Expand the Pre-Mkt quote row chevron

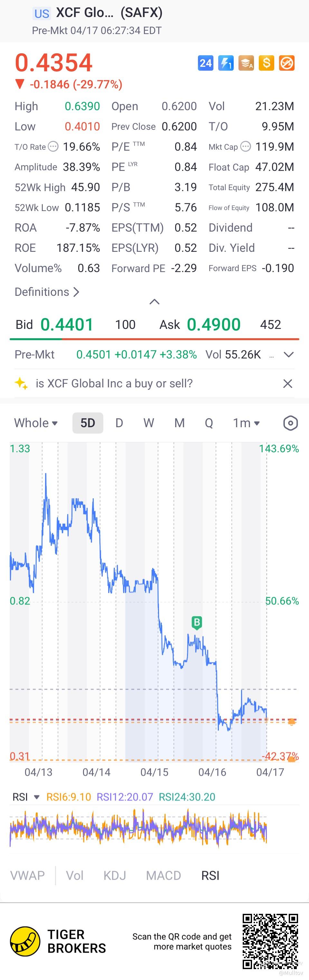pyautogui.click(x=289, y=355)
